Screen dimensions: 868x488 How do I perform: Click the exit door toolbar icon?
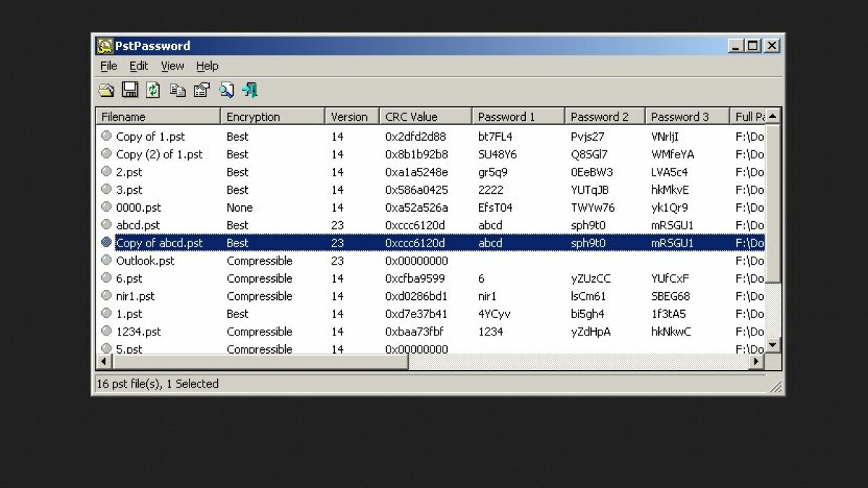[250, 90]
